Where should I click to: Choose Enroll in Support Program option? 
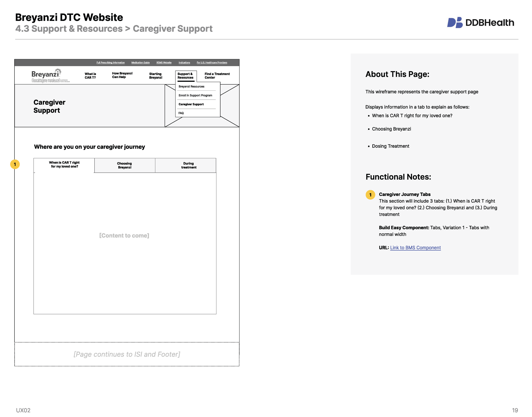pyautogui.click(x=195, y=95)
